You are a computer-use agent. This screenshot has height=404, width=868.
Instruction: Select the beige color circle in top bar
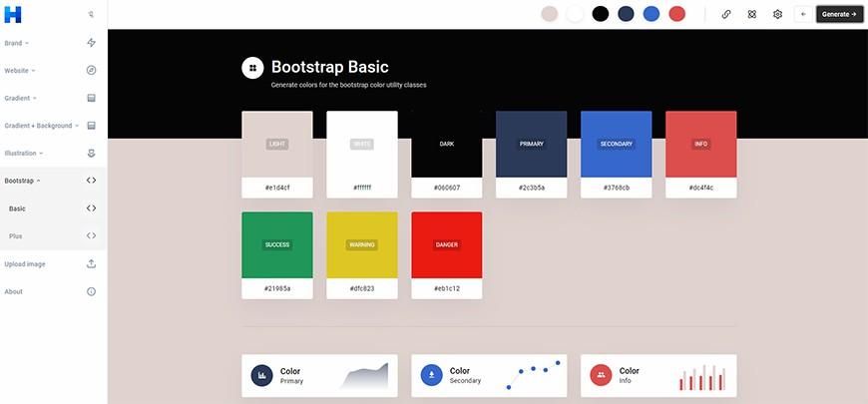[550, 14]
